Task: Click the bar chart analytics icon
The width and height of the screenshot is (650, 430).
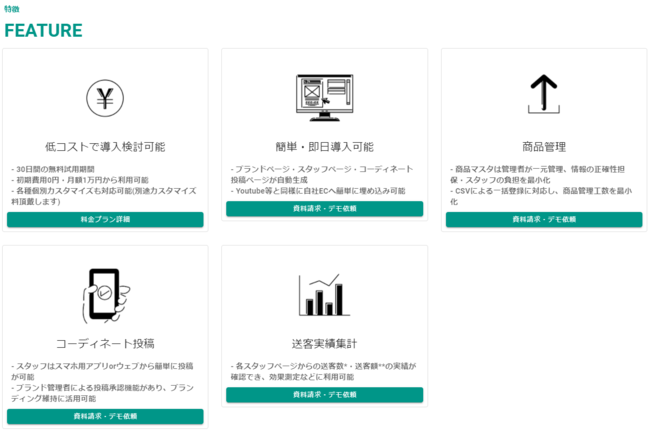Action: coord(324,295)
